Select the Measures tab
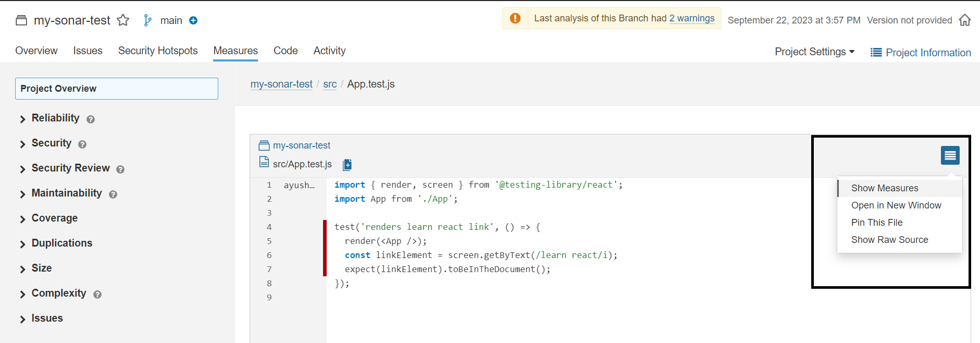This screenshot has height=343, width=980. (x=235, y=51)
